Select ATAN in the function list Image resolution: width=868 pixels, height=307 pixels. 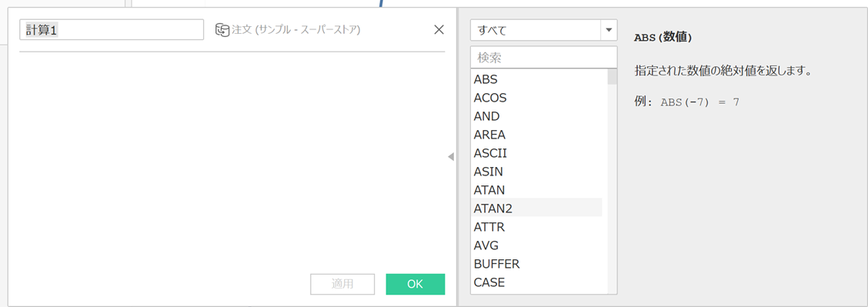pos(536,190)
